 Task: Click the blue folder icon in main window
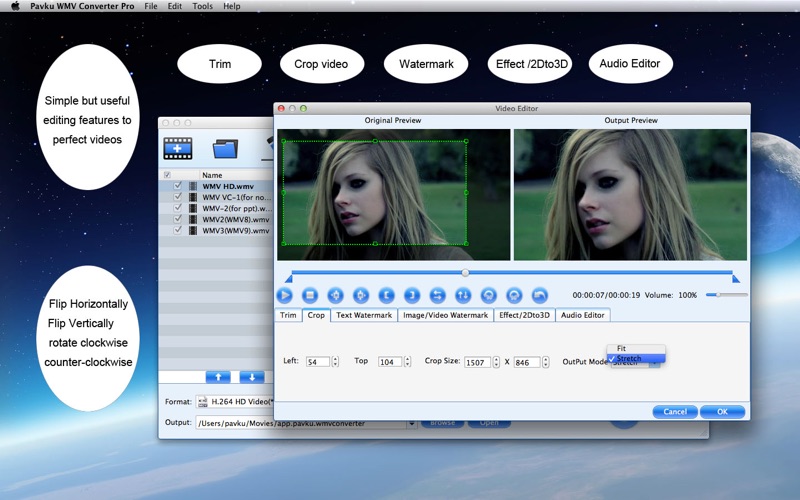[225, 148]
